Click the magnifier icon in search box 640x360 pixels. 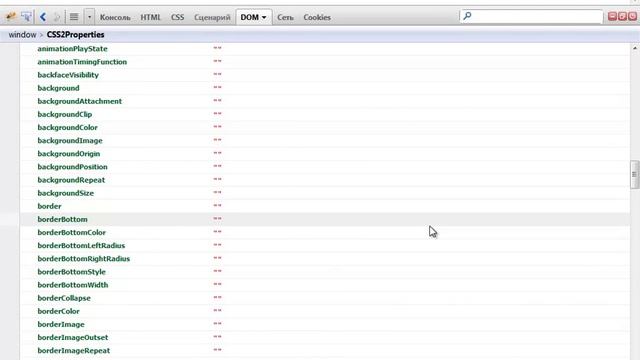(x=467, y=16)
